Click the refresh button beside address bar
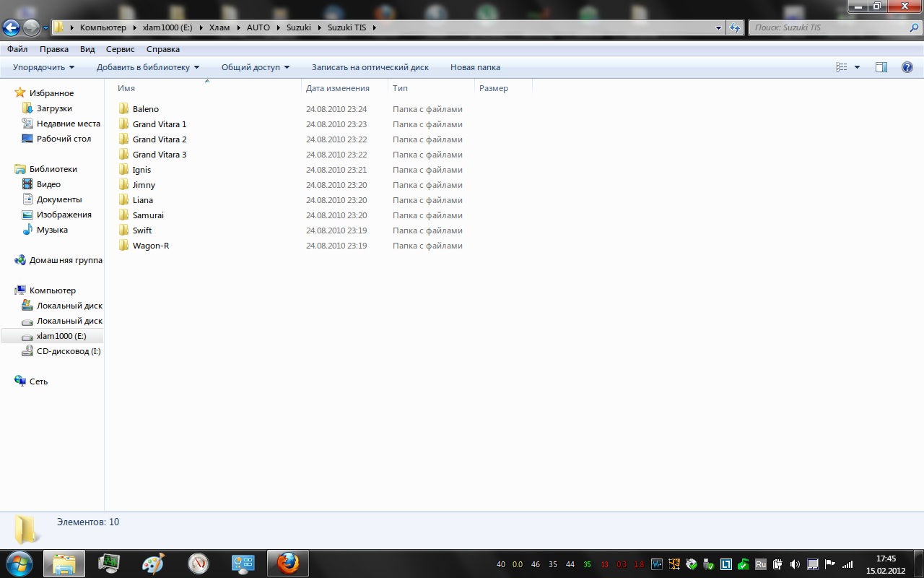Screen dimensions: 924x578 click(735, 28)
